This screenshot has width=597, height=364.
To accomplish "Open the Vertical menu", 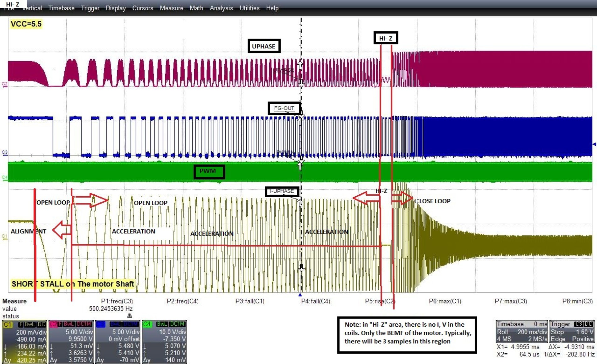I will [x=32, y=8].
